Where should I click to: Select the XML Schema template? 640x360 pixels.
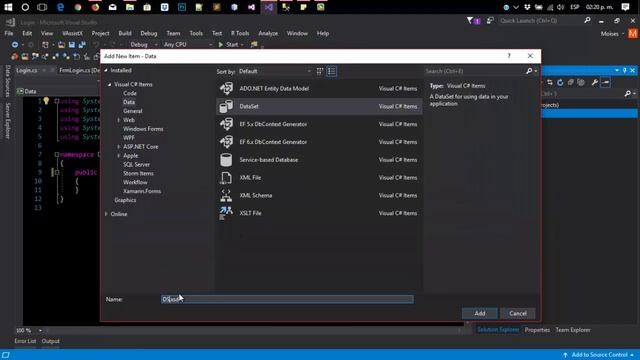(319, 196)
